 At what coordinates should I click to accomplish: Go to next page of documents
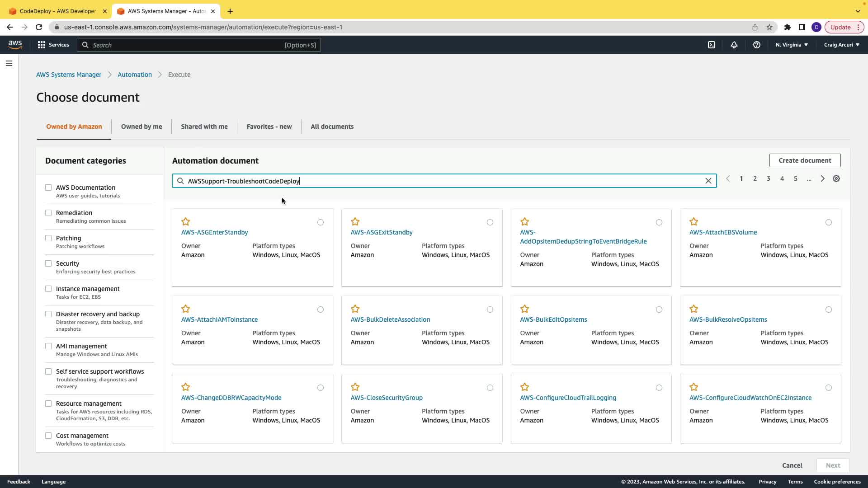click(823, 179)
